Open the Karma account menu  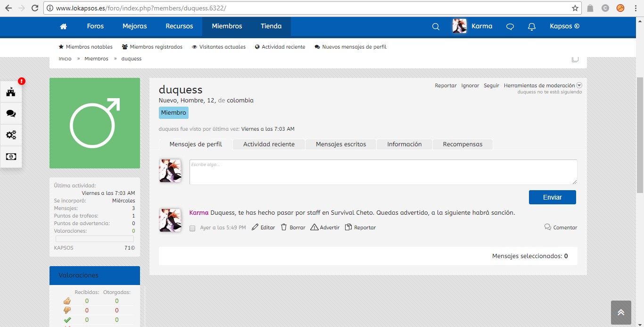[x=472, y=26]
